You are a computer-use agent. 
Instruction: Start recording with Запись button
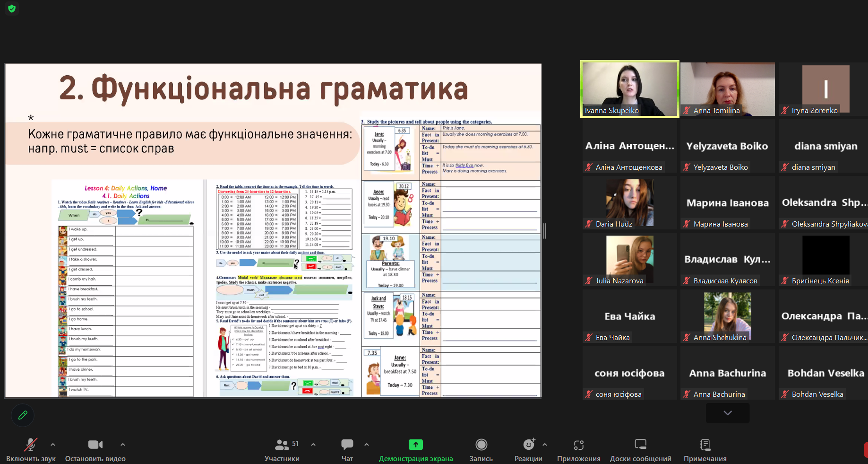(481, 449)
